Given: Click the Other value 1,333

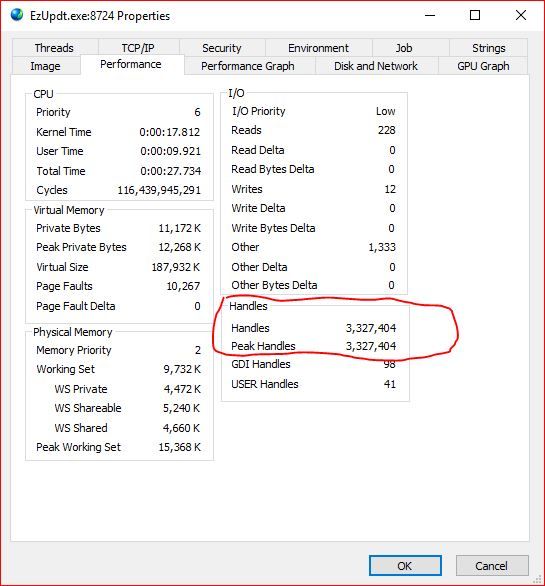Looking at the screenshot, I should coord(382,247).
